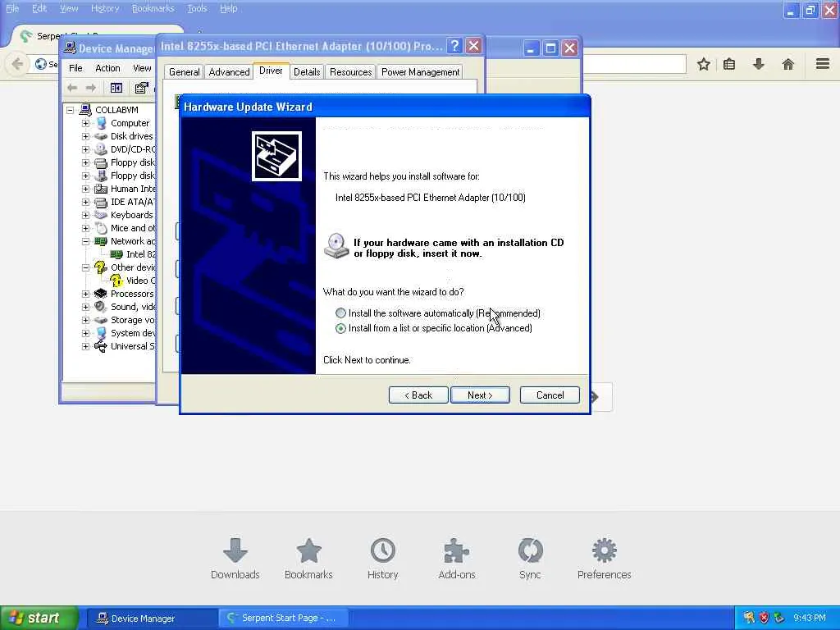
Task: Click the bookmarks list icon in browser toolbar
Action: pyautogui.click(x=729, y=65)
